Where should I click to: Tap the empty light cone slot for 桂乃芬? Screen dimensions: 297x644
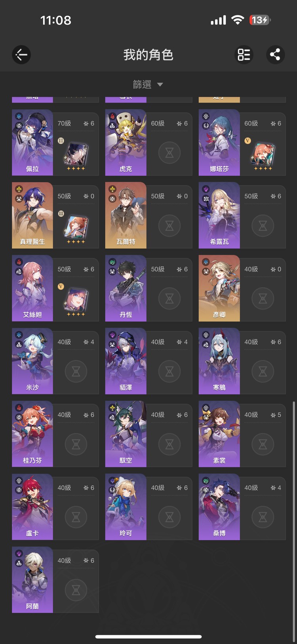76,444
